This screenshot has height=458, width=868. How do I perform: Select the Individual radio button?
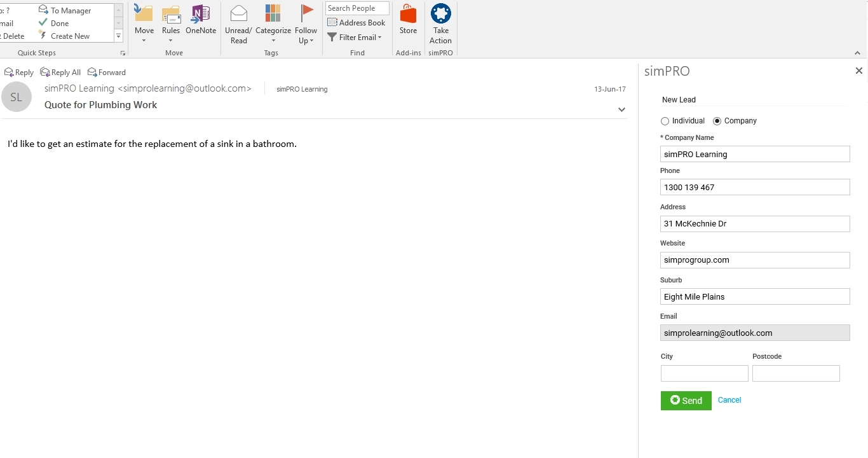pos(665,121)
